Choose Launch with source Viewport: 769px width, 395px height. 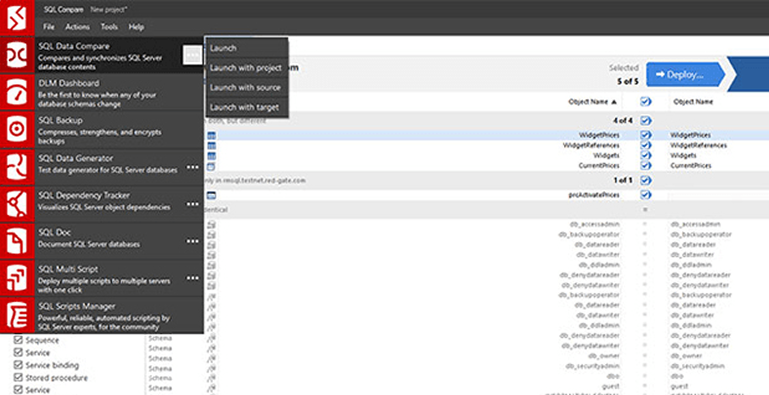tap(247, 87)
